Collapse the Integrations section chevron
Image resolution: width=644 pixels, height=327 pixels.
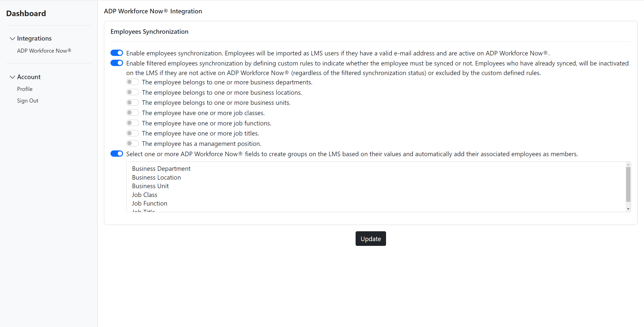(x=12, y=39)
